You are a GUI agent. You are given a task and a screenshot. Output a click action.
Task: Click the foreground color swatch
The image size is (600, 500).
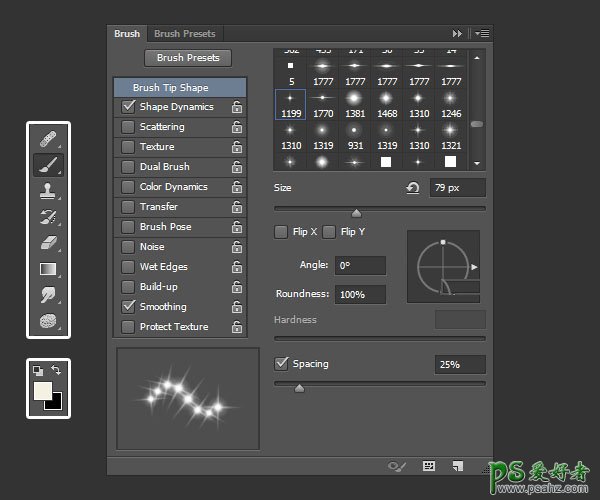(43, 391)
